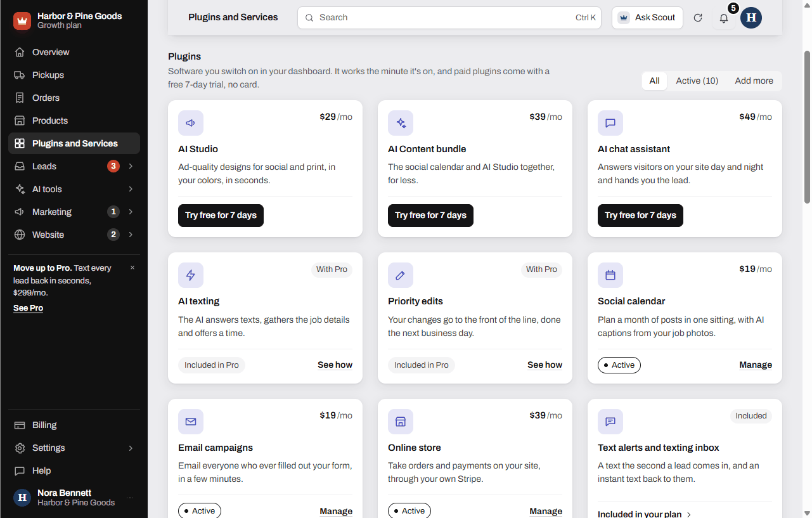This screenshot has height=518, width=812.
Task: Start AI Studio 7-day free trial
Action: pyautogui.click(x=221, y=216)
